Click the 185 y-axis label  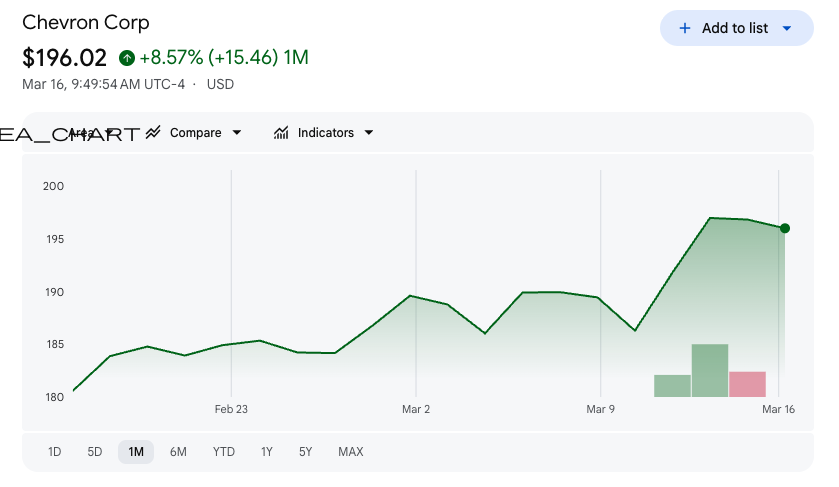click(55, 344)
